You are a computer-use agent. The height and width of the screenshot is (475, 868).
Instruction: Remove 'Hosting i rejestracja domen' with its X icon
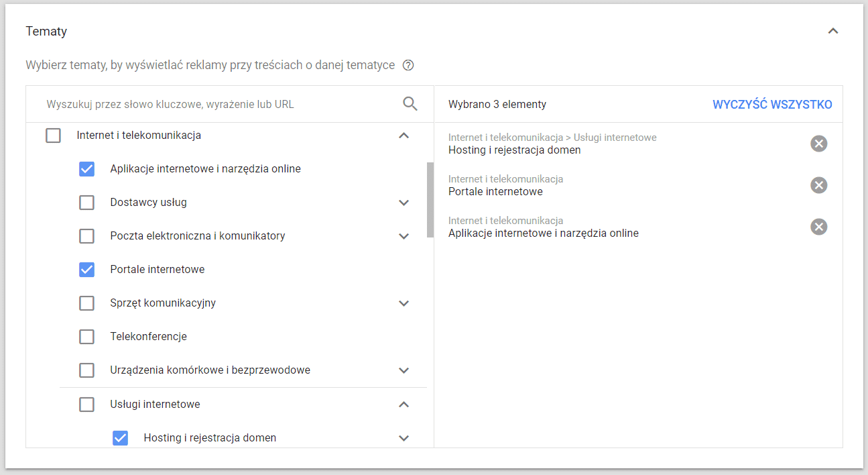(818, 144)
